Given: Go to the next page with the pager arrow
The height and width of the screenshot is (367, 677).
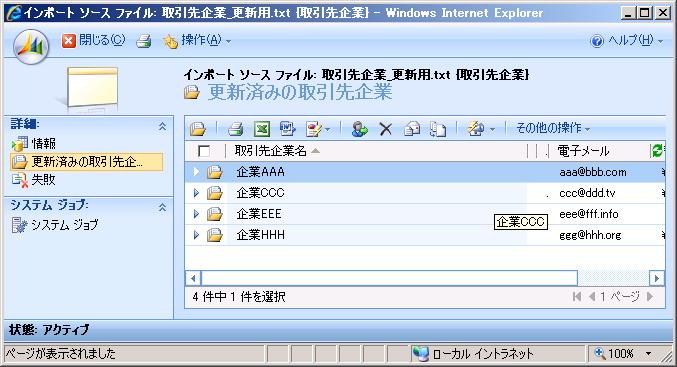Looking at the screenshot, I should (650, 297).
